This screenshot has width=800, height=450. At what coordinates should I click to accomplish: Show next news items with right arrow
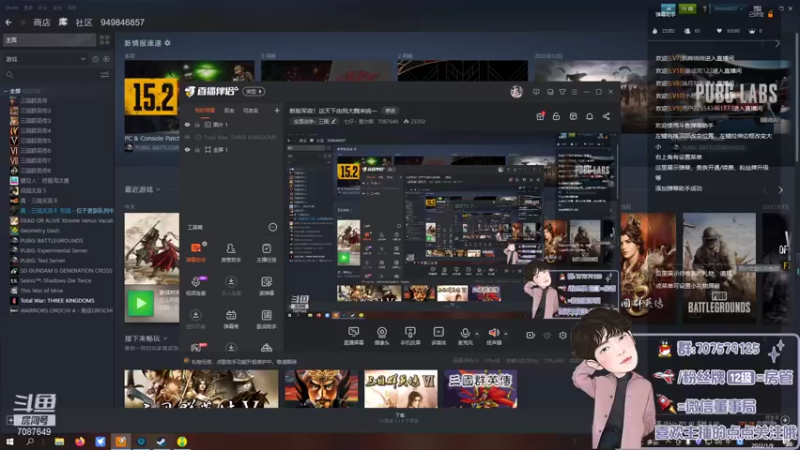[777, 44]
